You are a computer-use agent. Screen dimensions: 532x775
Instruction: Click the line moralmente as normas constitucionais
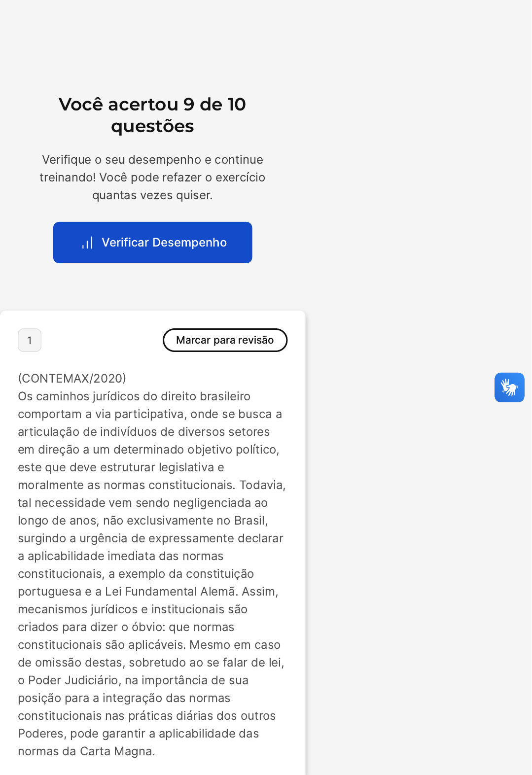(x=152, y=485)
